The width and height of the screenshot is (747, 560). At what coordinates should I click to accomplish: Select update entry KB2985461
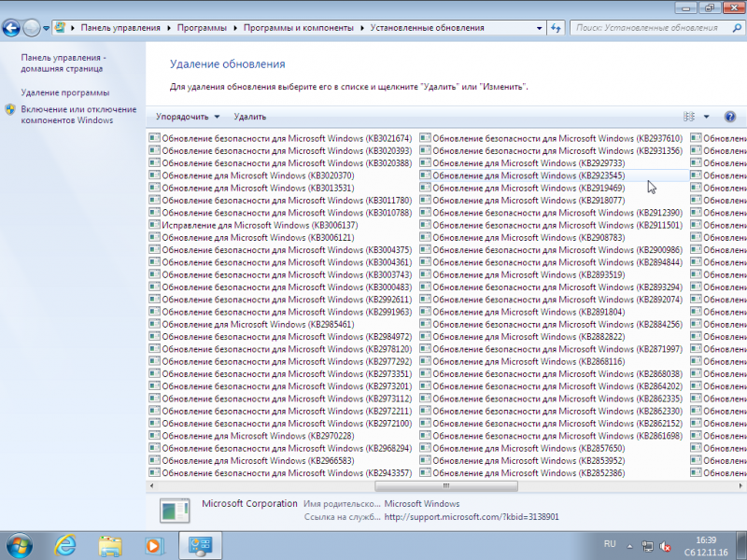tap(251, 324)
